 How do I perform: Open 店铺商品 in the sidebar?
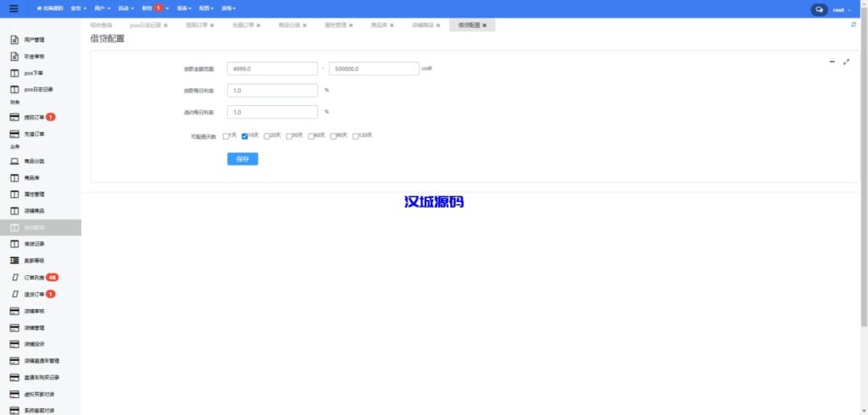(41, 212)
